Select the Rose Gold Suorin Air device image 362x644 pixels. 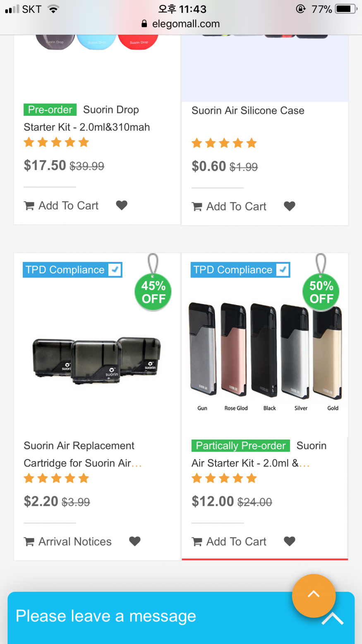(x=233, y=350)
